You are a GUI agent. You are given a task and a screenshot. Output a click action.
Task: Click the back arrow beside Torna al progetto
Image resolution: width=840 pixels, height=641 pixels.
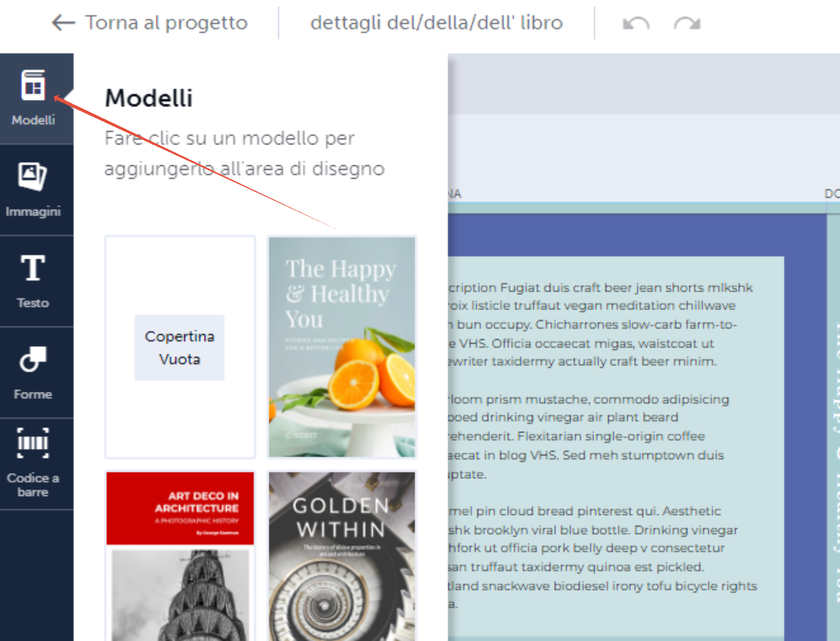(63, 23)
